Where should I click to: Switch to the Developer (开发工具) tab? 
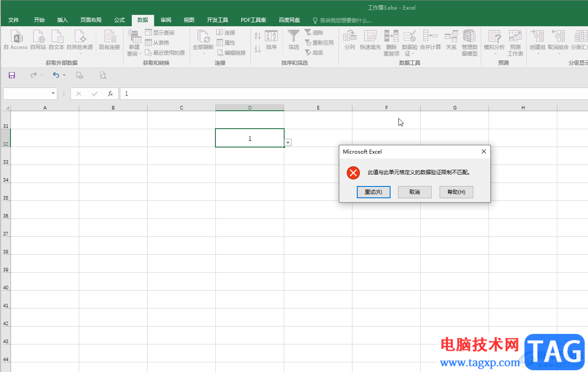[x=218, y=20]
